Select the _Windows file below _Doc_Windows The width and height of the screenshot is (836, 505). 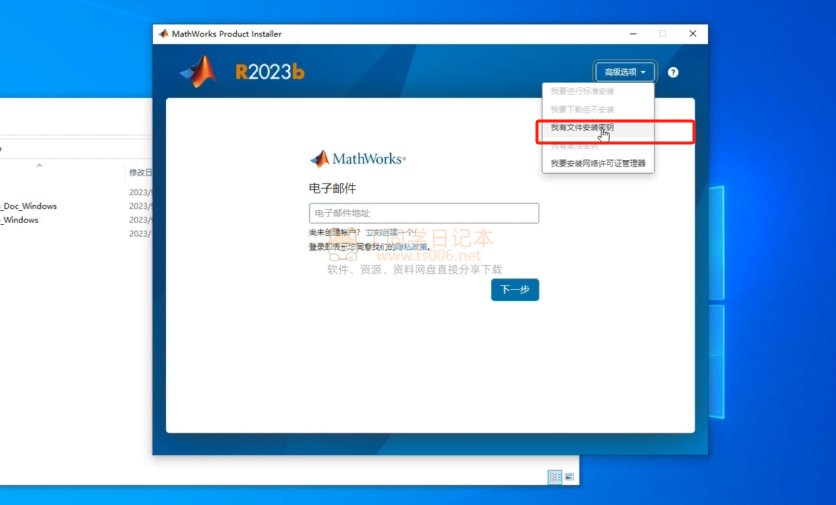[x=20, y=220]
